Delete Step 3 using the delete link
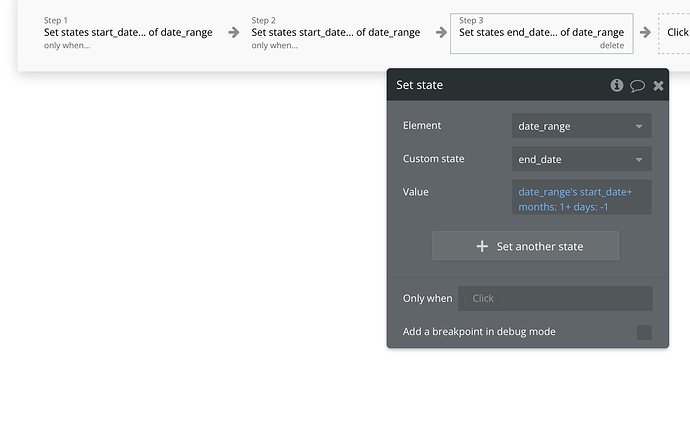 612,46
